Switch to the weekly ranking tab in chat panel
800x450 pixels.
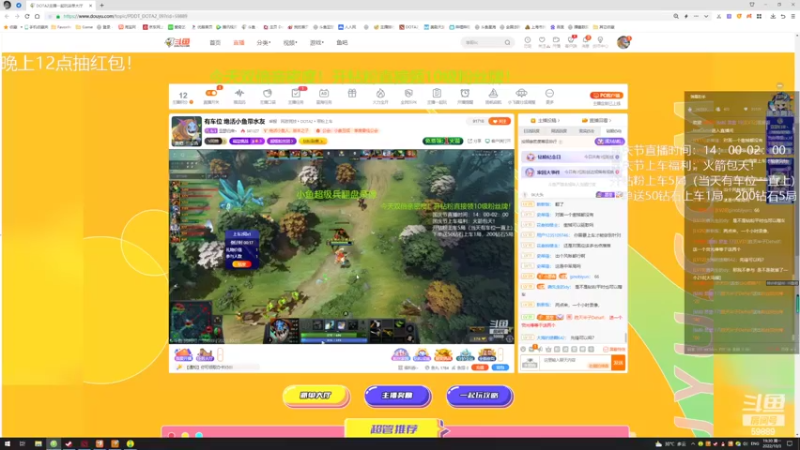[x=559, y=131]
